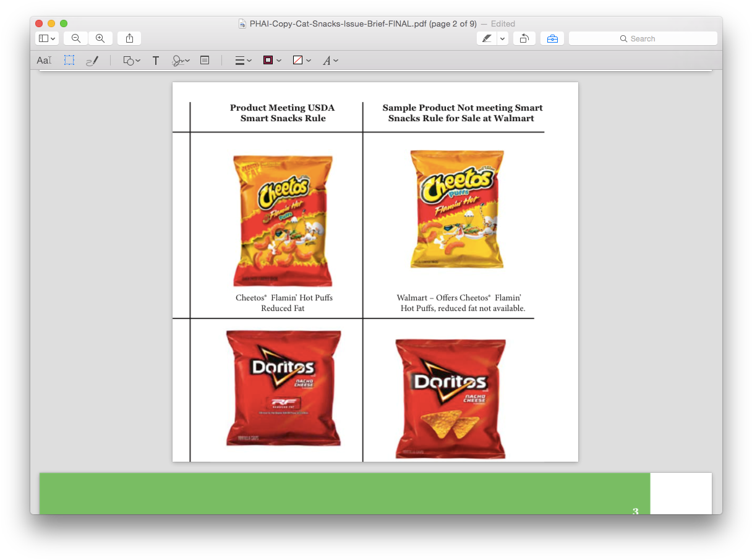The width and height of the screenshot is (752, 560).
Task: Select the Rectangular Selection tool
Action: pyautogui.click(x=69, y=60)
